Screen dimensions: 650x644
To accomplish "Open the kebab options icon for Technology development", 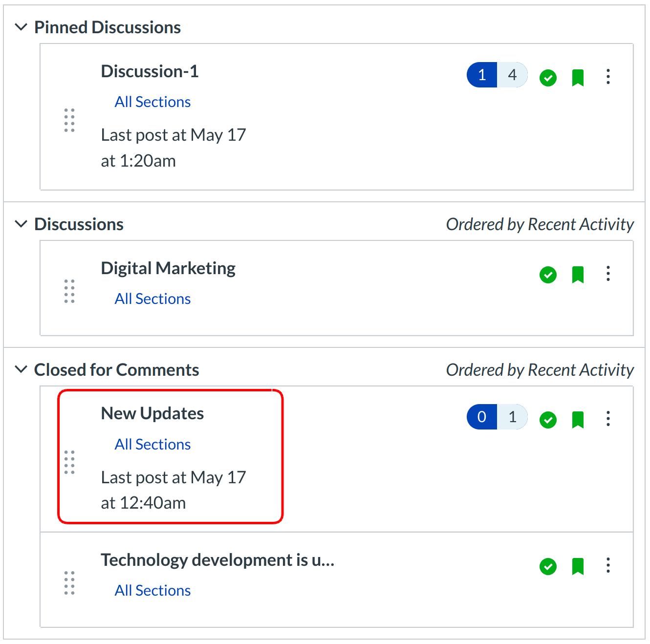I will [608, 566].
